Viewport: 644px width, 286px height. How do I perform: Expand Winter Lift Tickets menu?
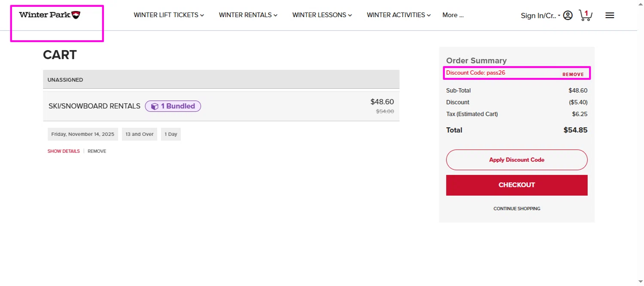pos(169,15)
